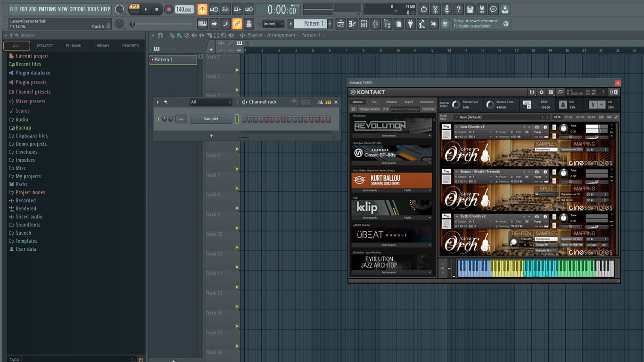Click the Kontakt save floppy icon
This screenshot has width=644, height=362.
(532, 92)
